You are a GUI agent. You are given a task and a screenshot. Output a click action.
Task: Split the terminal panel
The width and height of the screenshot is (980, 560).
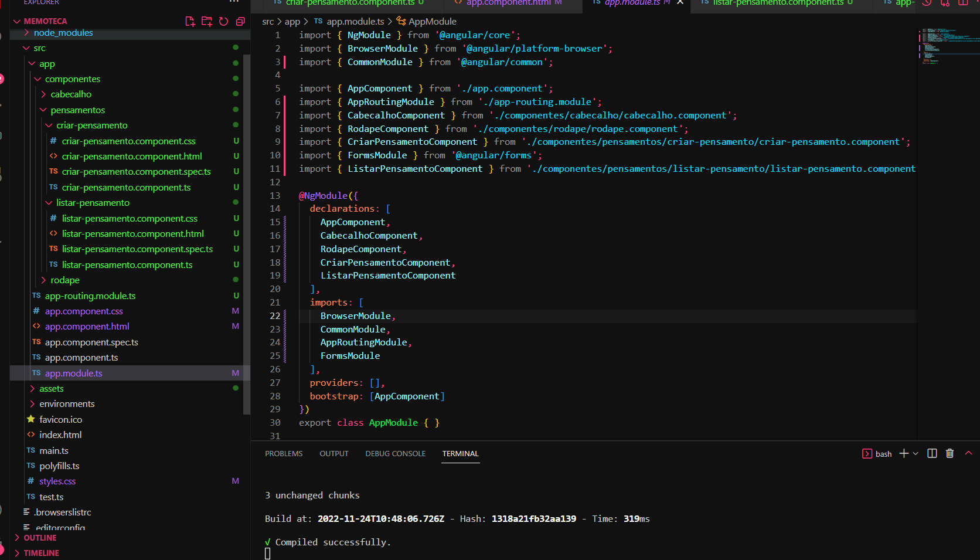[932, 453]
